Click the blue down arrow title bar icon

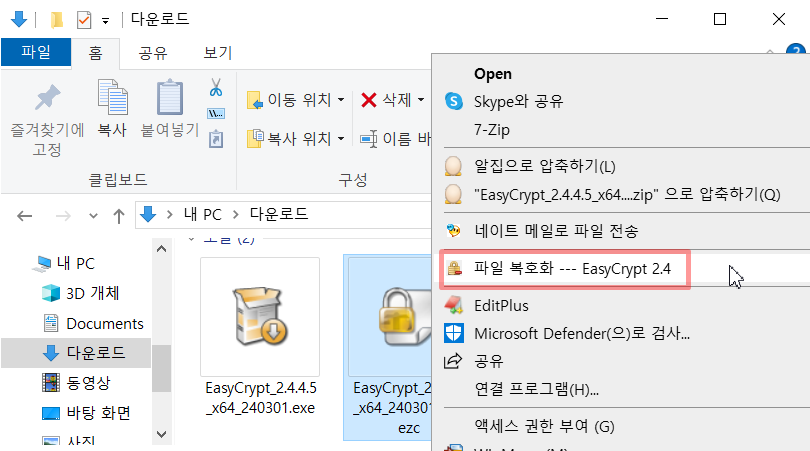[19, 20]
